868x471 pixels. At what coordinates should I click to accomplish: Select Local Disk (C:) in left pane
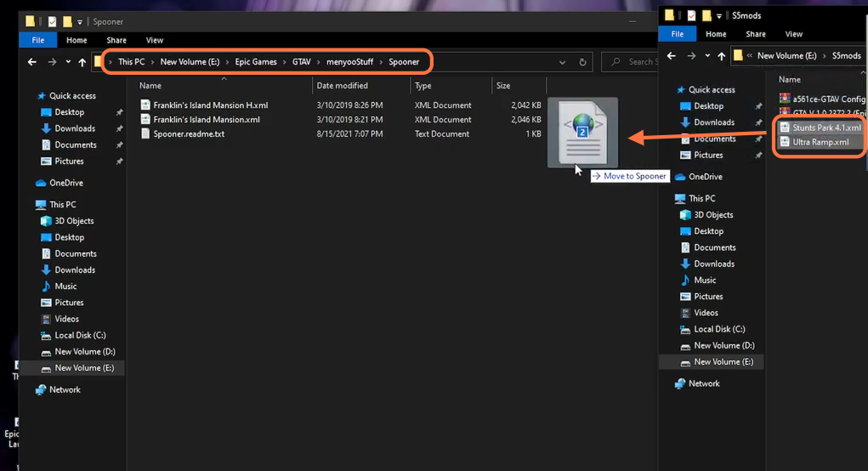pyautogui.click(x=80, y=336)
